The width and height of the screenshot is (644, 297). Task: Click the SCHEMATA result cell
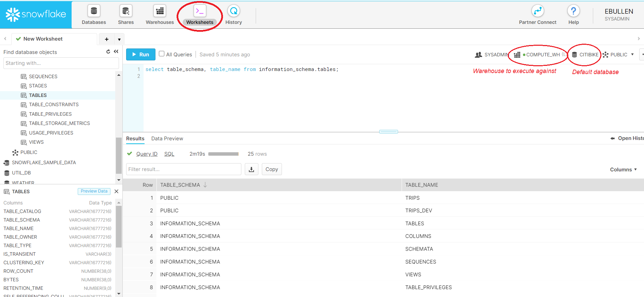(x=419, y=249)
